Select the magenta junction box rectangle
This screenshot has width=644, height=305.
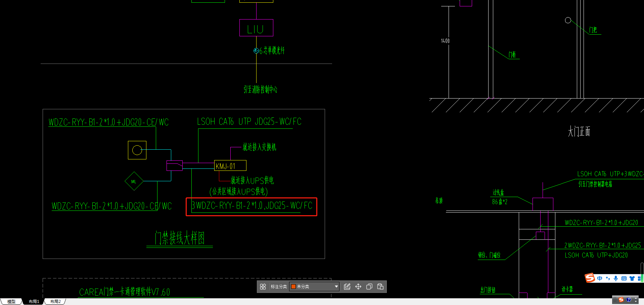(543, 204)
